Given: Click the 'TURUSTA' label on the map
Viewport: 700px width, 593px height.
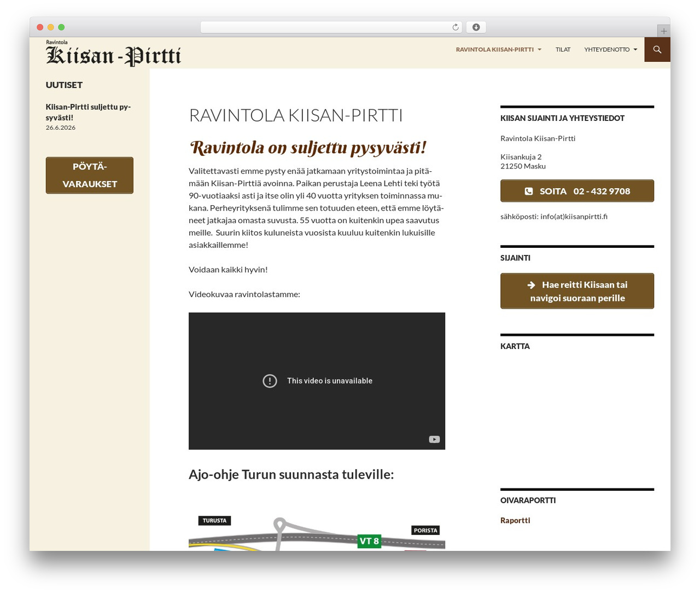Looking at the screenshot, I should 214,521.
